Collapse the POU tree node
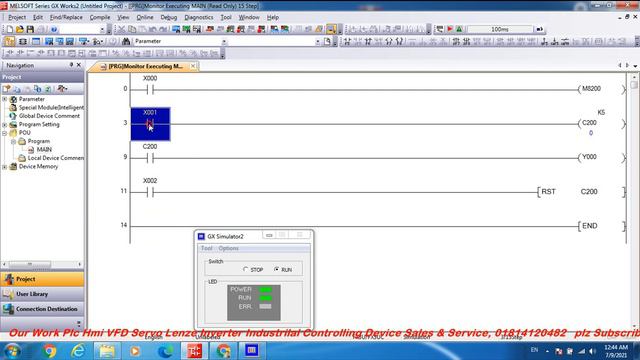The height and width of the screenshot is (360, 640). coord(5,133)
